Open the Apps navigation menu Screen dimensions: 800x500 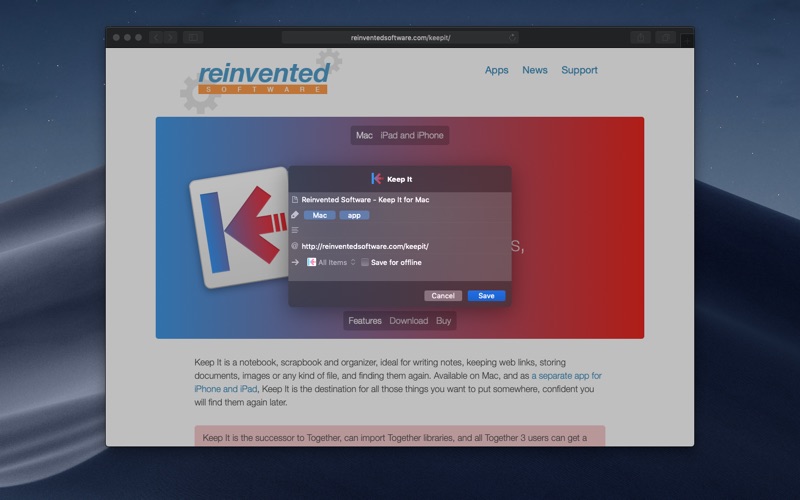coord(496,70)
